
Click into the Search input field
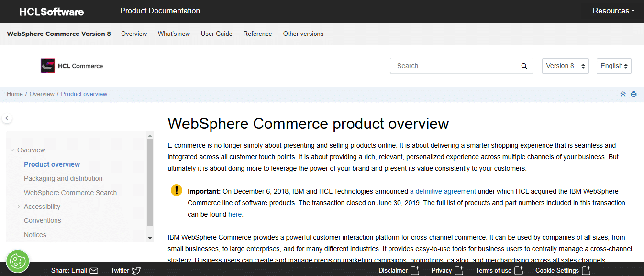pos(453,66)
